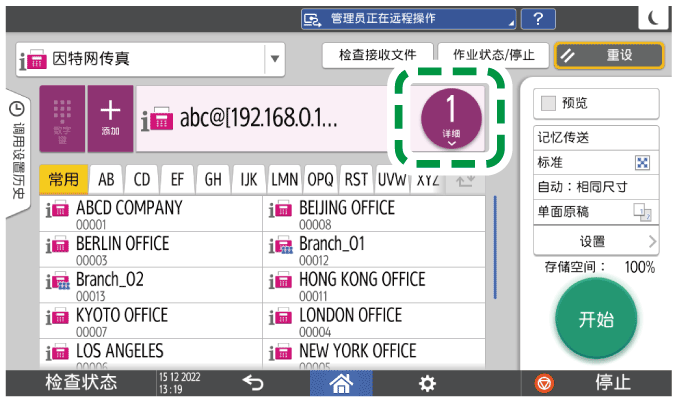Expand the destination count 详细 details
Image resolution: width=675 pixels, height=400 pixels.
pos(452,119)
